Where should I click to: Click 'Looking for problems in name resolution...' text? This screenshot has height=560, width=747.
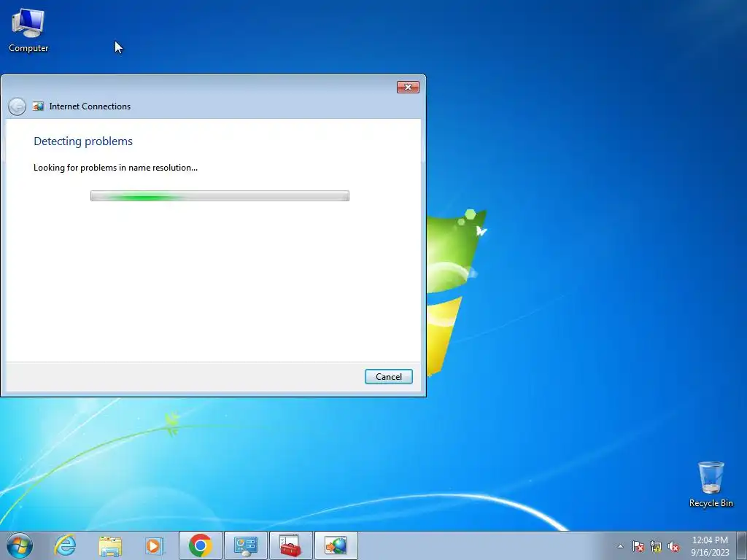pos(115,168)
